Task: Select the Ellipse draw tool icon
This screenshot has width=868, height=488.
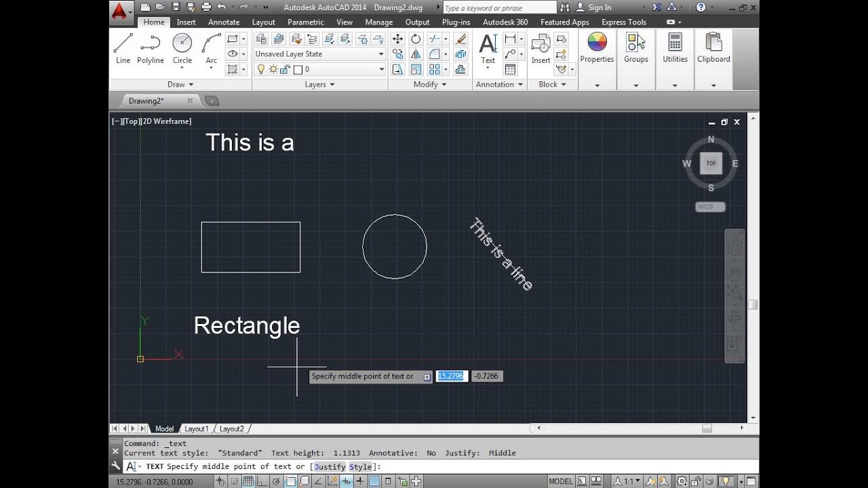Action: pos(233,54)
